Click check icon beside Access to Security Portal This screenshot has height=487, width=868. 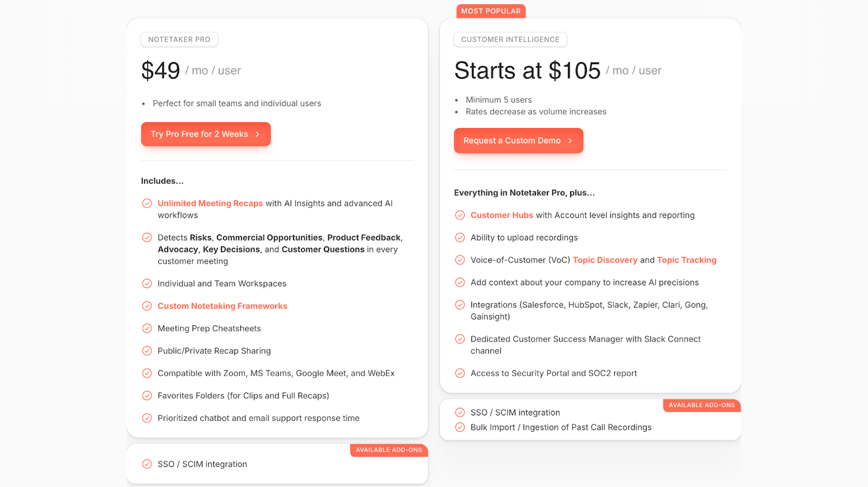pyautogui.click(x=460, y=373)
